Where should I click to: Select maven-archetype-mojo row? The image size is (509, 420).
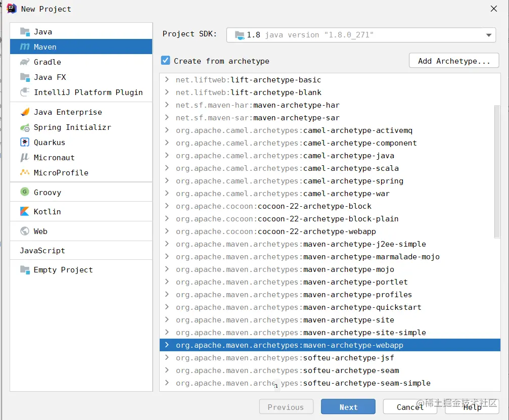[x=330, y=269]
